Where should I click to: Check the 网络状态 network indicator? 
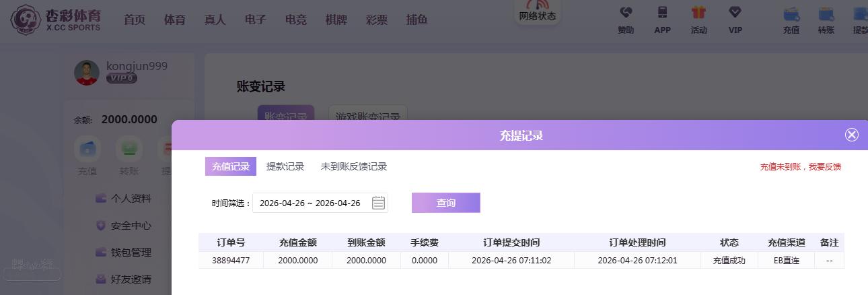coord(538,11)
